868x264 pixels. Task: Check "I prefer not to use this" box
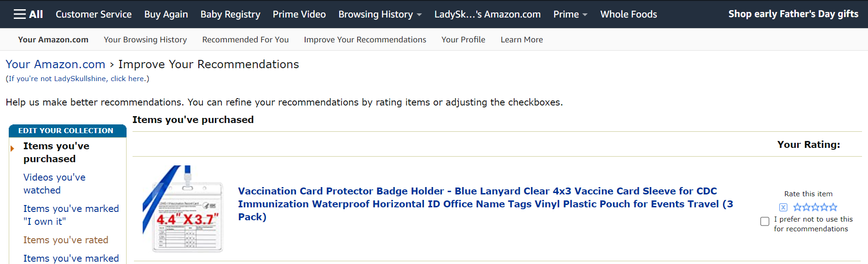(764, 222)
